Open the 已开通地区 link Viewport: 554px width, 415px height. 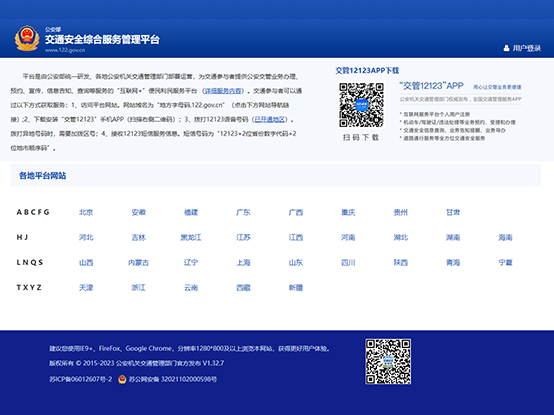(x=270, y=119)
